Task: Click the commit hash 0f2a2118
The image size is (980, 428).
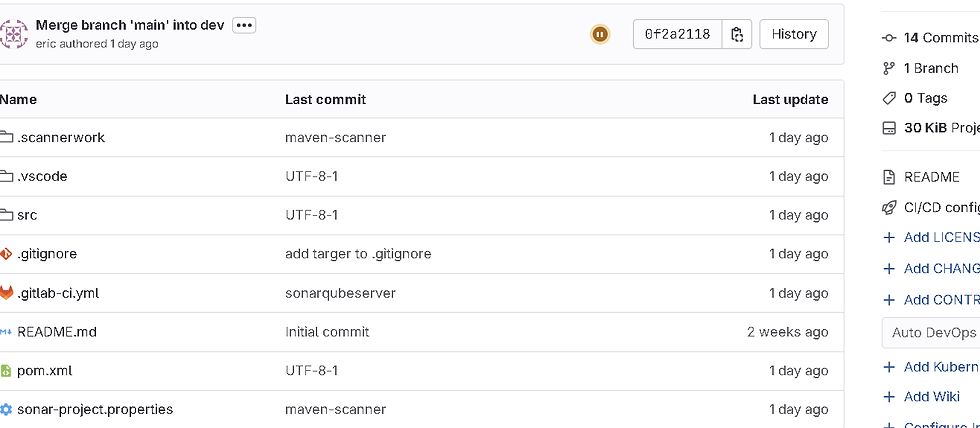Action: [678, 34]
